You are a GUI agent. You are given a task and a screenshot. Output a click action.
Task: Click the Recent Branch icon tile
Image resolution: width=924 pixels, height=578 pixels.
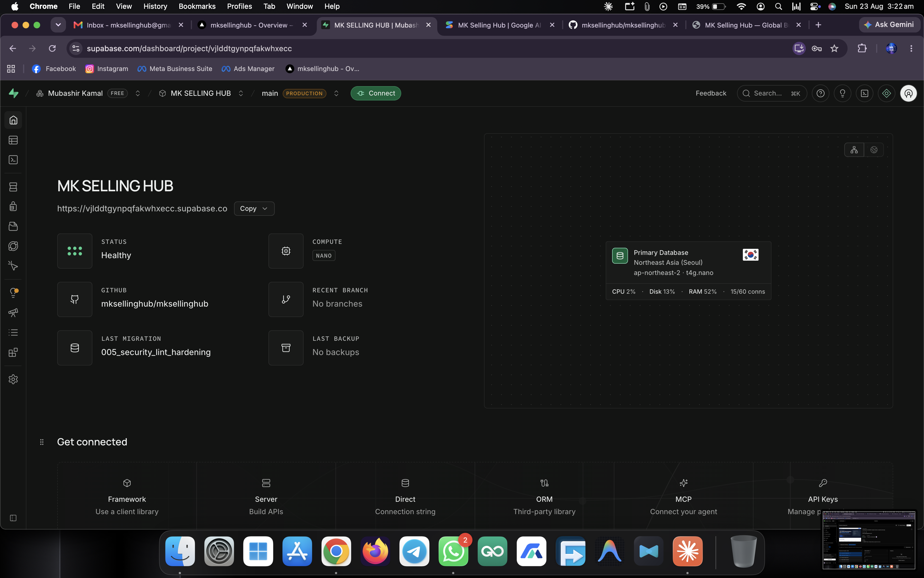[286, 299]
